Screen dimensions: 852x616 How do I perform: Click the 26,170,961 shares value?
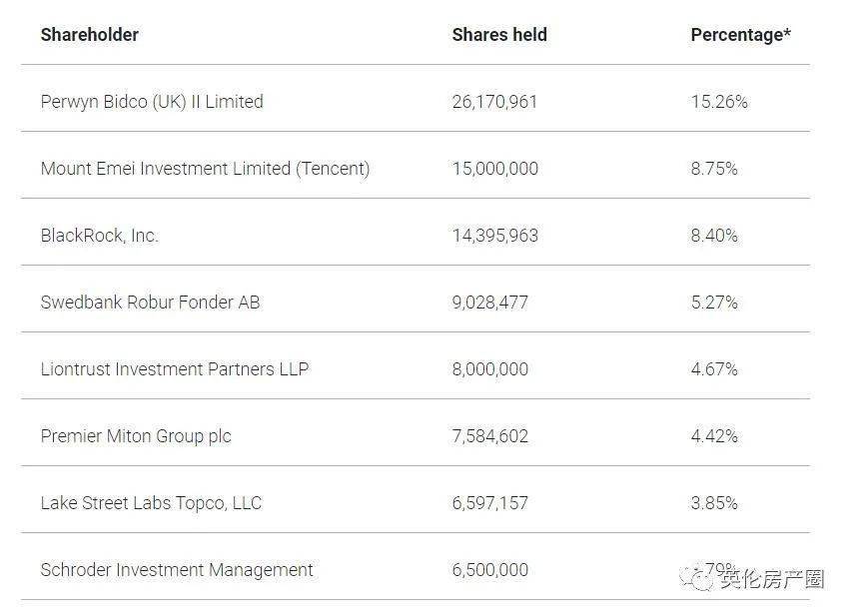[494, 102]
